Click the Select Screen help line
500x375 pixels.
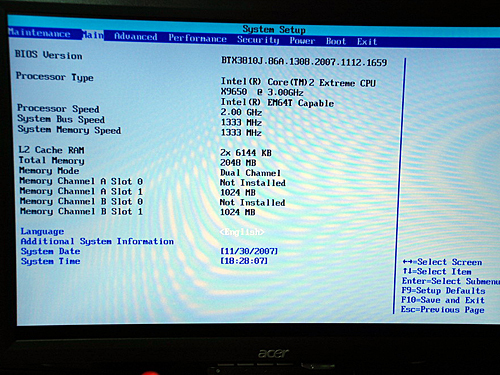[442, 262]
